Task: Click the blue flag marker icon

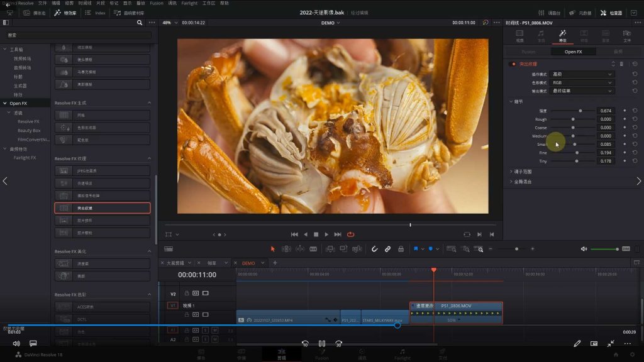Action: click(416, 249)
